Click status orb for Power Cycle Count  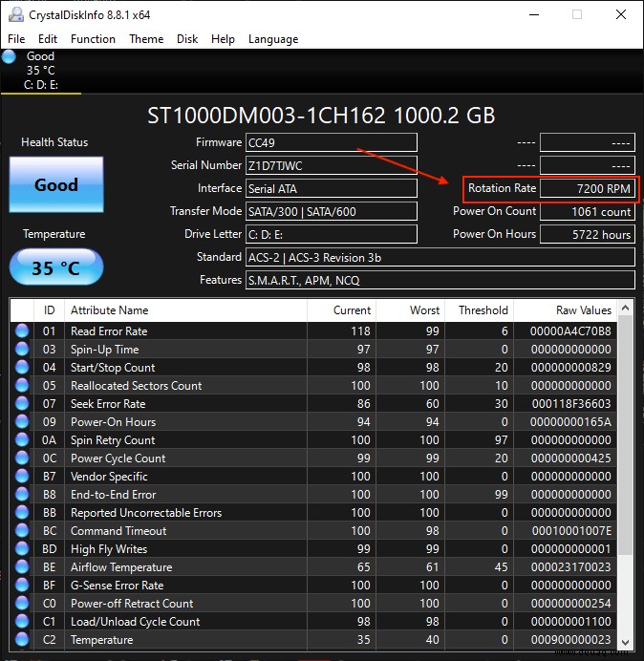pyautogui.click(x=22, y=458)
